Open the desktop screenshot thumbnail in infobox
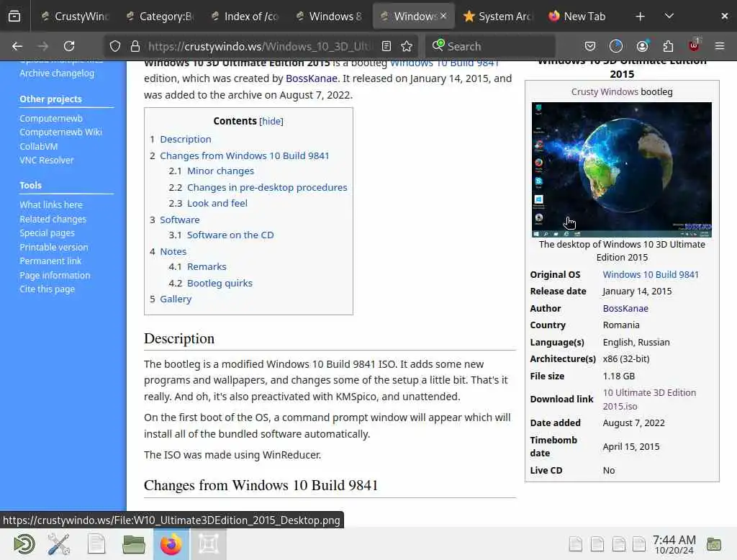Viewport: 737px width, 560px height. pos(621,170)
